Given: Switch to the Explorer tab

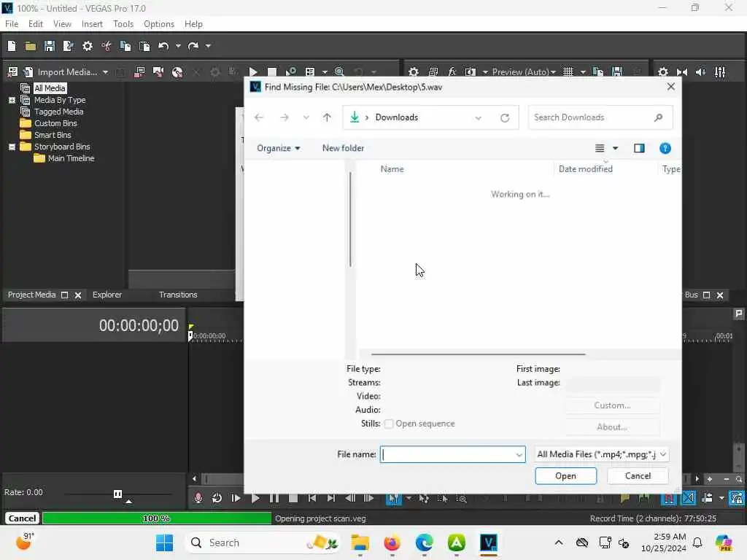Looking at the screenshot, I should pos(107,295).
